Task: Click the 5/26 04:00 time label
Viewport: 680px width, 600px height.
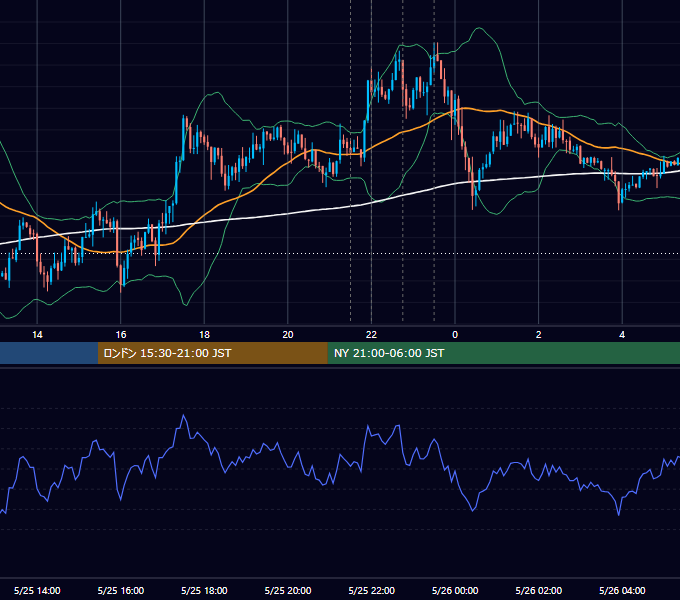Action: (x=622, y=590)
